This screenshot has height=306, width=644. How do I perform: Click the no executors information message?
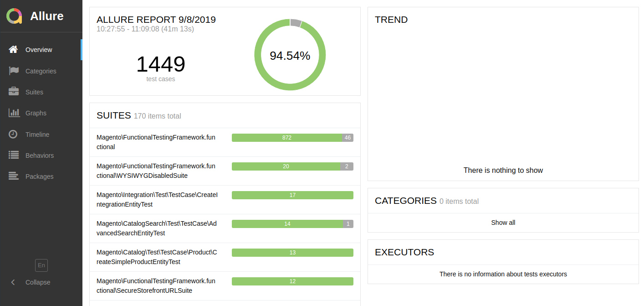[x=503, y=274]
